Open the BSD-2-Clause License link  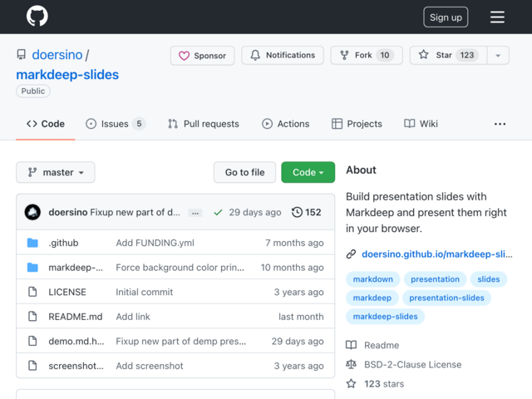413,365
